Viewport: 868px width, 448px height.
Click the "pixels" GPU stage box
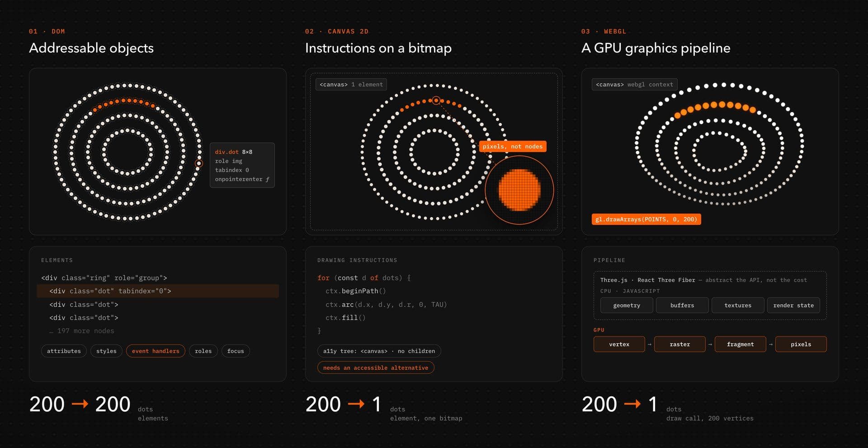tap(801, 344)
